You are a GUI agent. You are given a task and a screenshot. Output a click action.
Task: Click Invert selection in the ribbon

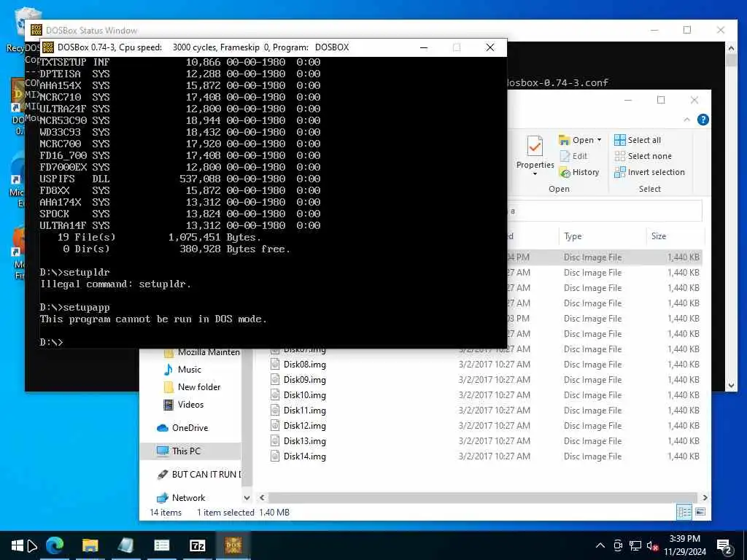[x=649, y=172]
